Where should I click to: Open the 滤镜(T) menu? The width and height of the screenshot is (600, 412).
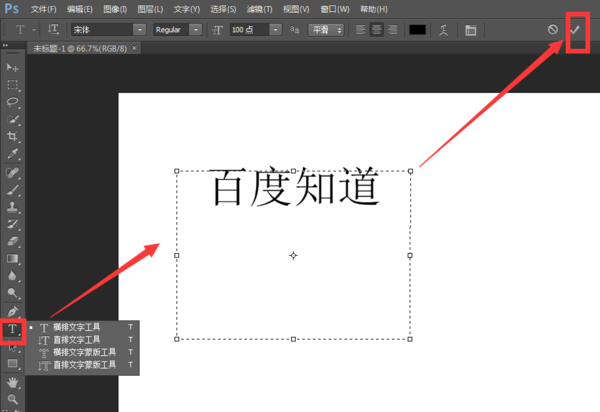click(x=259, y=9)
